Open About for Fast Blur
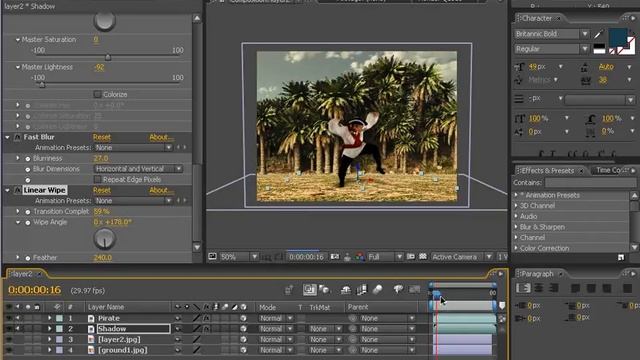The height and width of the screenshot is (360, 640). [161, 138]
